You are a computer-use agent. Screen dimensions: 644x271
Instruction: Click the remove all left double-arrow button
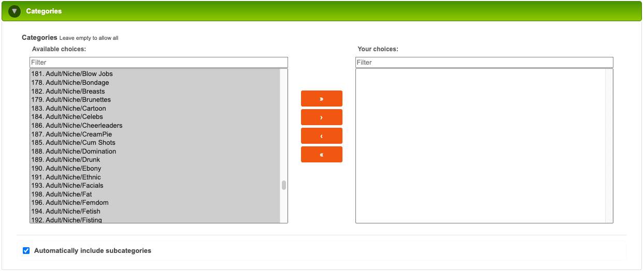[x=322, y=154]
